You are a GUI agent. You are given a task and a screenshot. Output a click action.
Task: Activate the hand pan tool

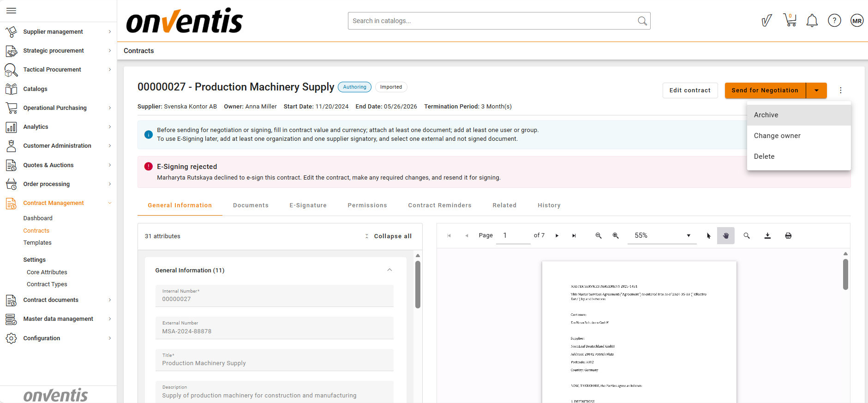pyautogui.click(x=725, y=236)
